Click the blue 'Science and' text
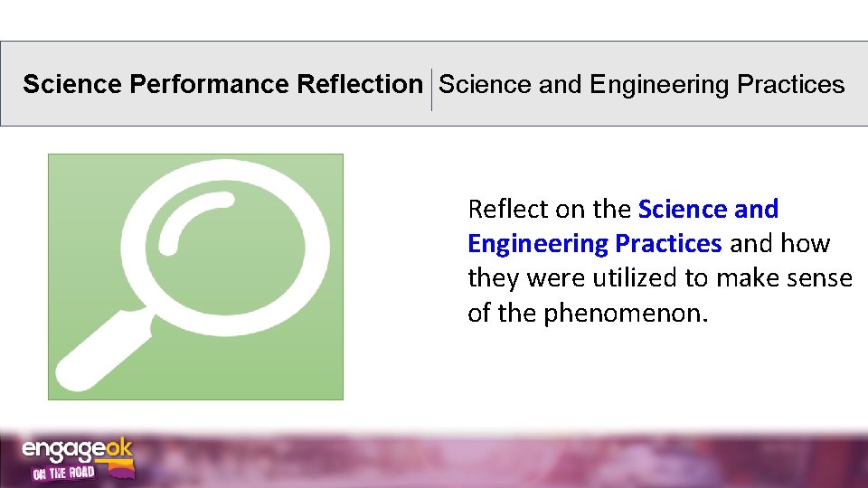868x488 pixels. click(708, 210)
